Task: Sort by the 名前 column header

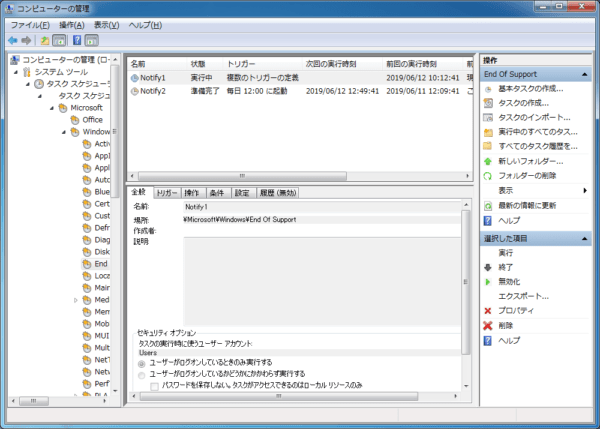Action: (x=157, y=64)
